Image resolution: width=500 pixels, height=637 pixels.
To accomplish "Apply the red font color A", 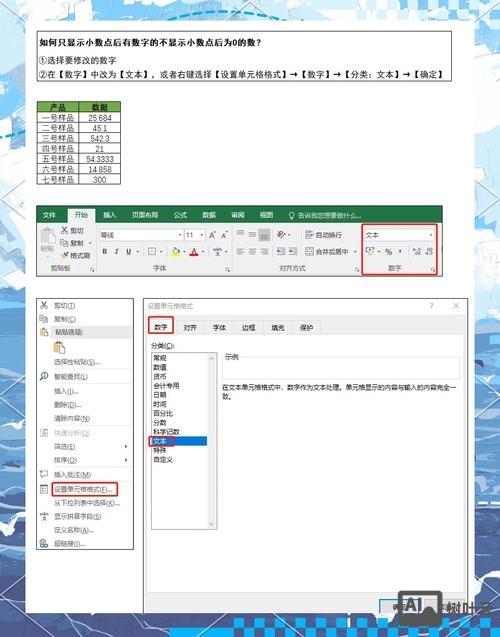I will [x=194, y=252].
